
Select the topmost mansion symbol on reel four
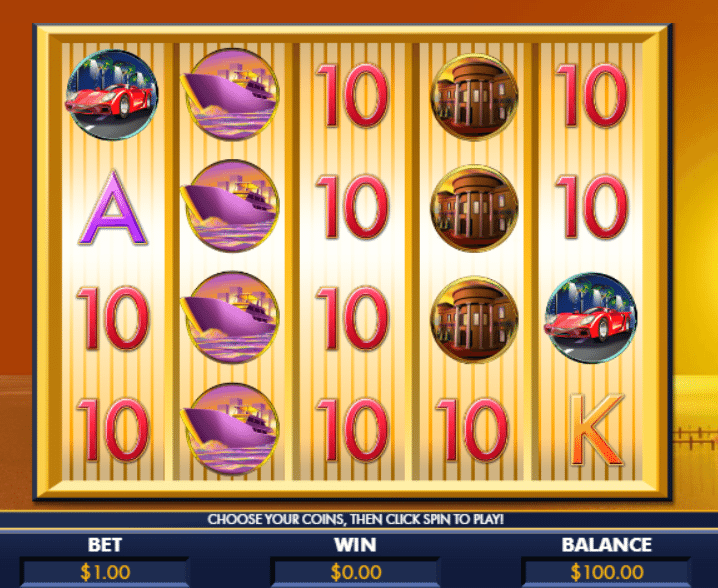click(x=474, y=97)
